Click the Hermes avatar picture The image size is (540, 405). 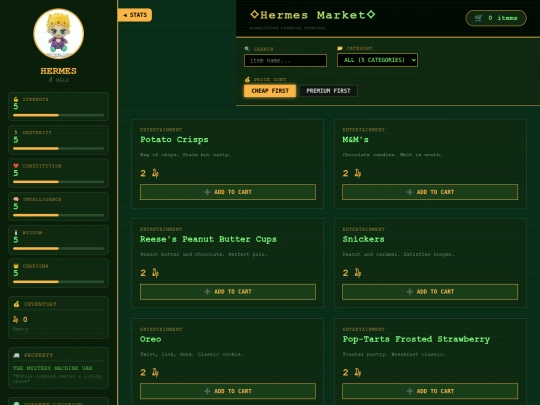(59, 34)
